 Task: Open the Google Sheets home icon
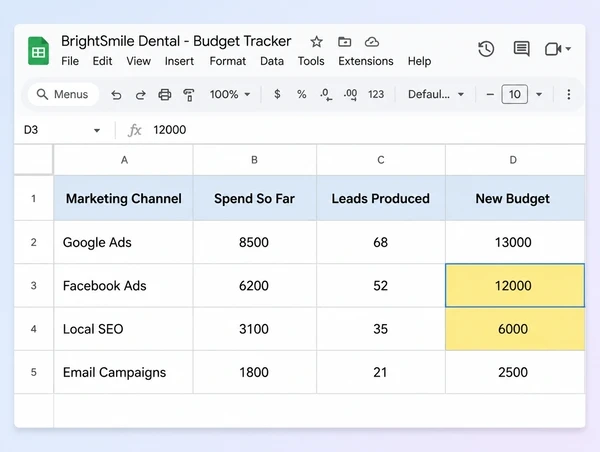38,51
